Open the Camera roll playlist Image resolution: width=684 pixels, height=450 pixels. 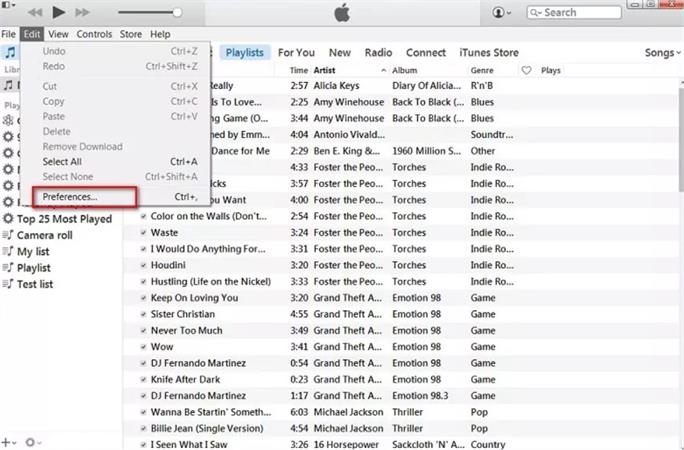point(45,235)
